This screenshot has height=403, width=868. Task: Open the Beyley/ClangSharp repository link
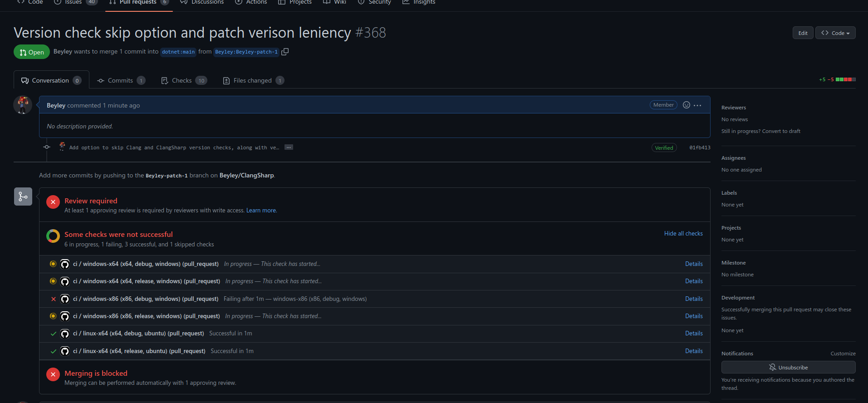click(247, 175)
